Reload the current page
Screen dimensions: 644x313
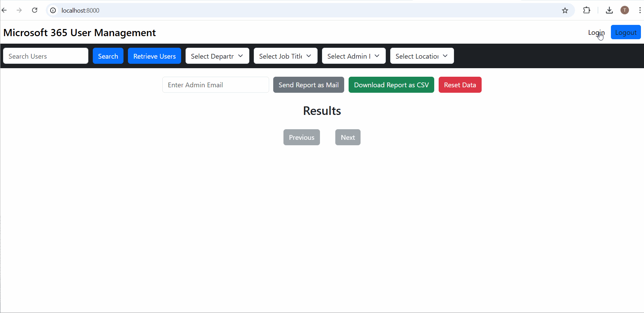point(34,10)
